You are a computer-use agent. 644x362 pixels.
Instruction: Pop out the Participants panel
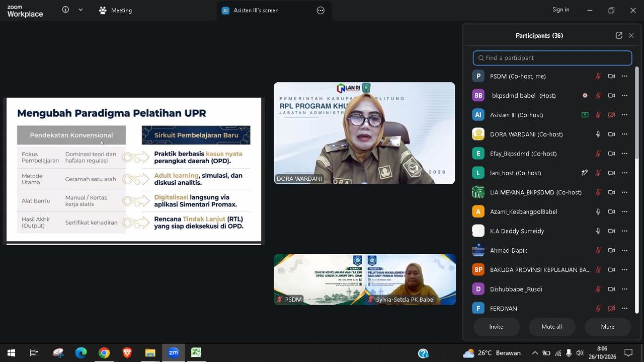(x=619, y=35)
